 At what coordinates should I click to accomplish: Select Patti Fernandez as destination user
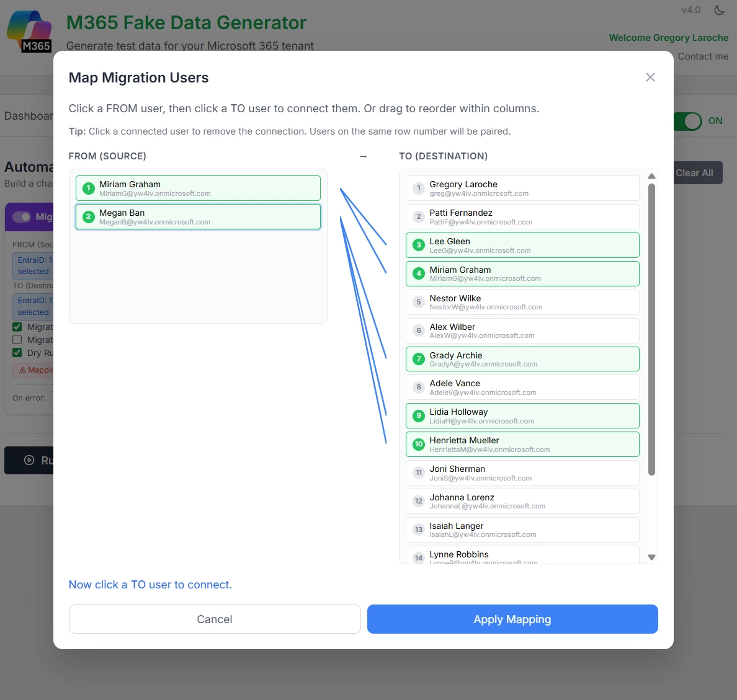522,216
